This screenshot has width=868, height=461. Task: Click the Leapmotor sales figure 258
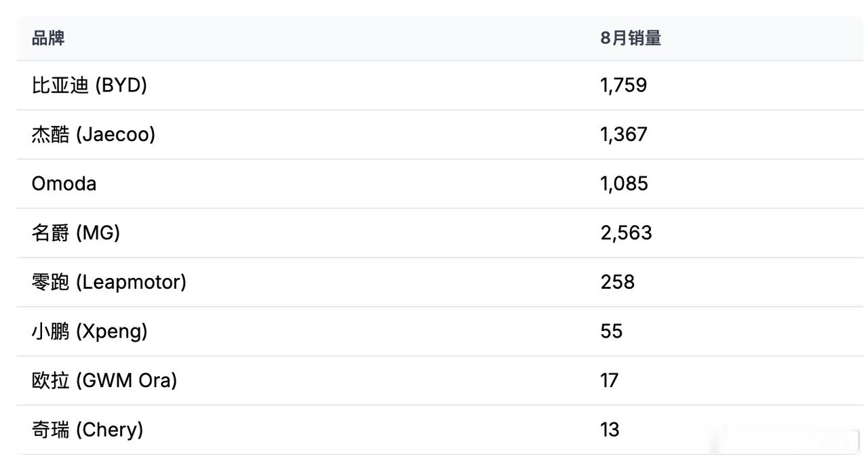pyautogui.click(x=618, y=282)
